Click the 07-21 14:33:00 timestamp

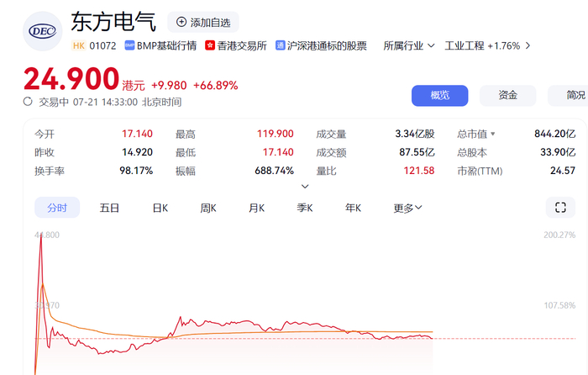pos(105,102)
